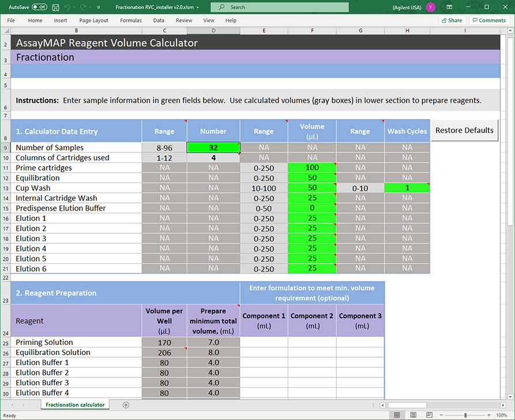Click the horizontal scrollbar thumb
The image size is (515, 420).
click(407, 405)
